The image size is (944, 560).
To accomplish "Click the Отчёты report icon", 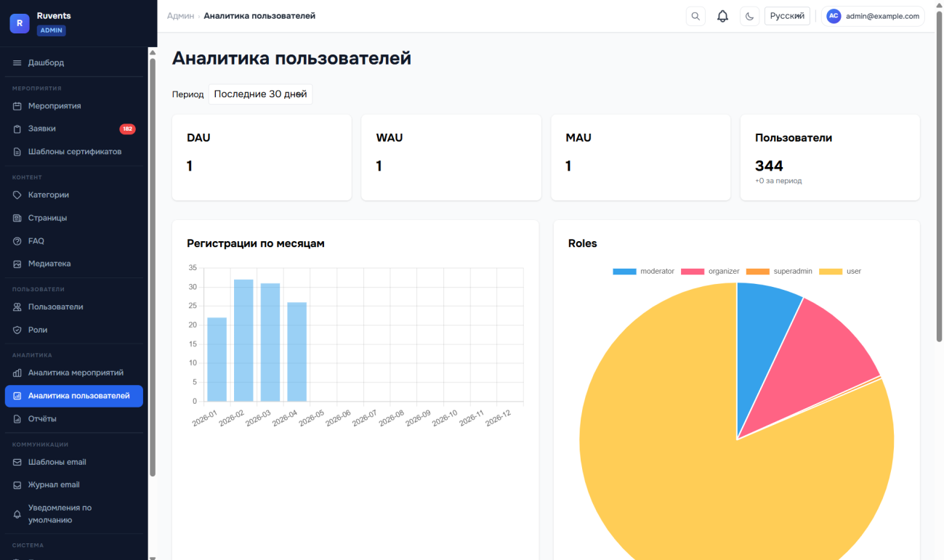I will pos(17,419).
